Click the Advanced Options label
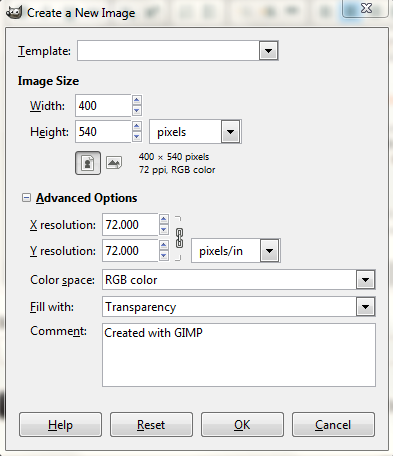The image size is (393, 456). click(87, 198)
